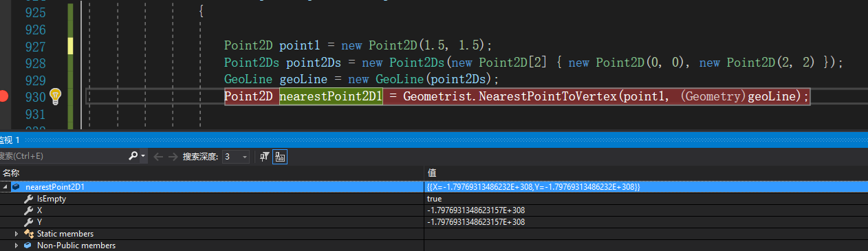The height and width of the screenshot is (251, 868).
Task: Open the search options dropdown arrow
Action: coord(143,157)
